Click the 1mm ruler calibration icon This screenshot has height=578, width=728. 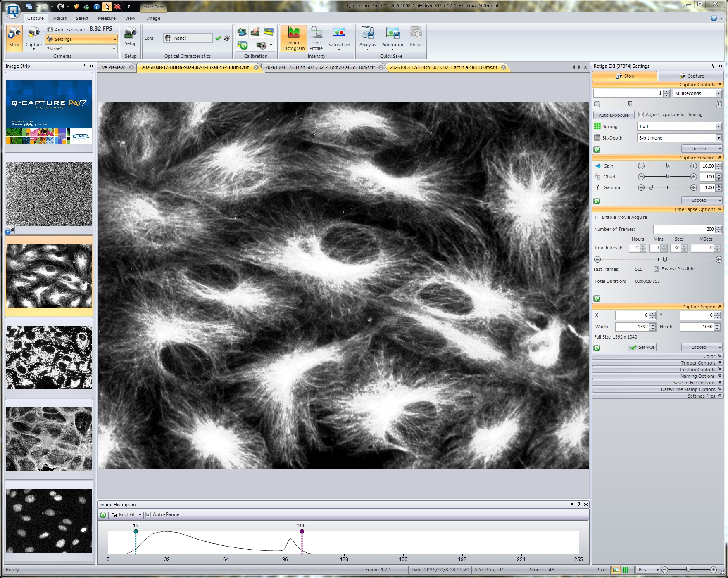[269, 31]
